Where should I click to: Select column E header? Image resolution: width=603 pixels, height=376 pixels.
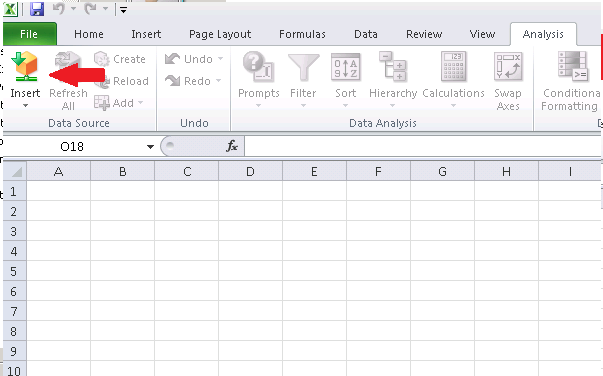314,171
